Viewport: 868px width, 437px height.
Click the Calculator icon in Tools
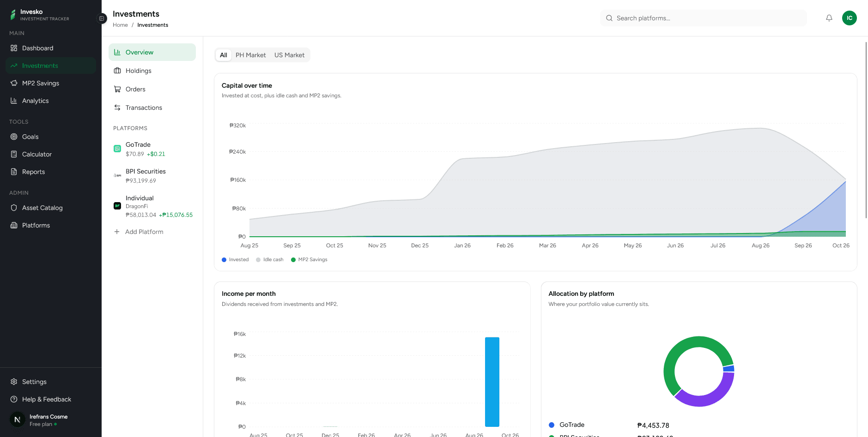pos(14,154)
